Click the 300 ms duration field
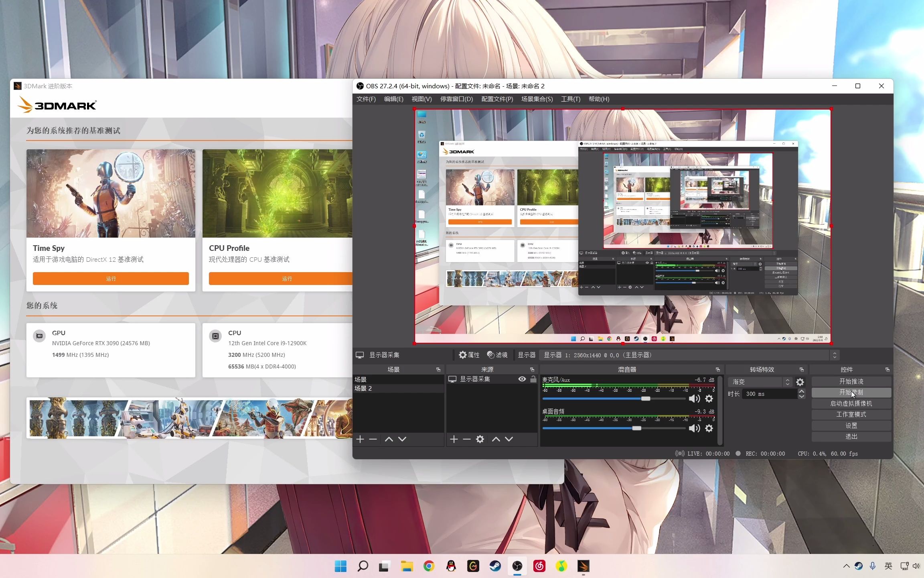The image size is (924, 578). pos(770,394)
